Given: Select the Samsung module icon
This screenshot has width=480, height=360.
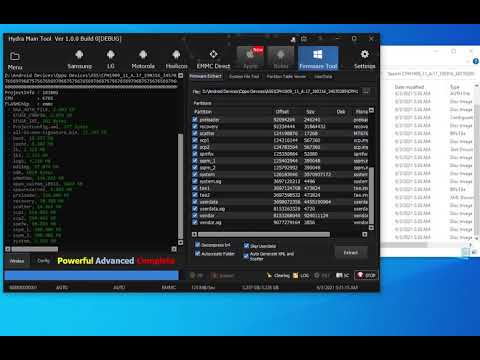Looking at the screenshot, I should [79, 55].
